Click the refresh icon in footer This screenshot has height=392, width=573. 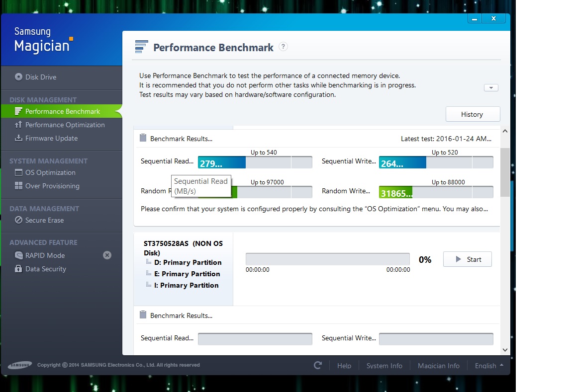pyautogui.click(x=318, y=365)
